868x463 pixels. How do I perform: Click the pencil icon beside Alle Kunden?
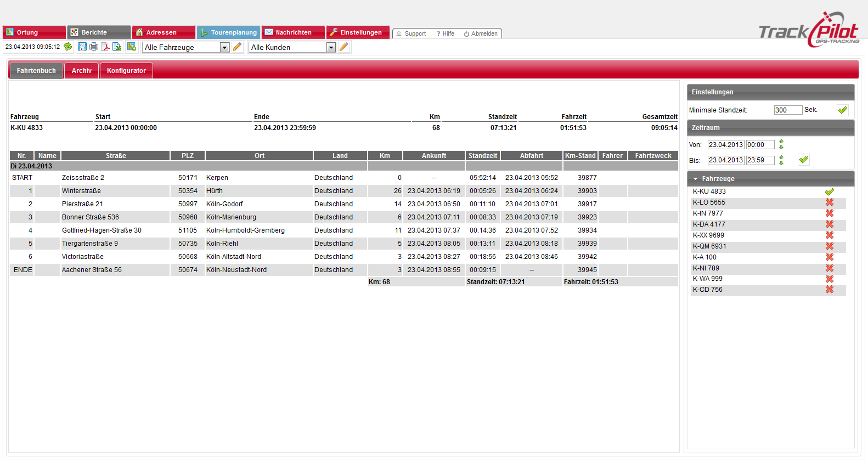click(x=343, y=47)
